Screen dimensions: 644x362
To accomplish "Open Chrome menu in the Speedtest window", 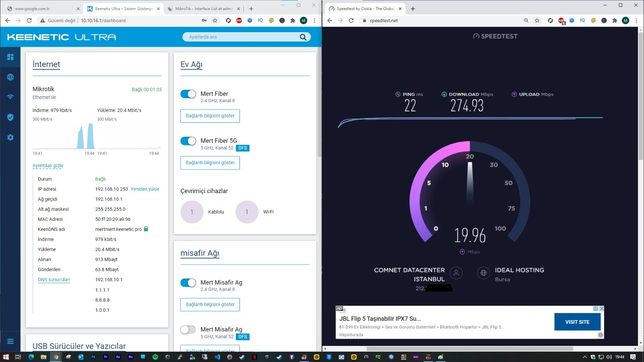I will tap(636, 21).
